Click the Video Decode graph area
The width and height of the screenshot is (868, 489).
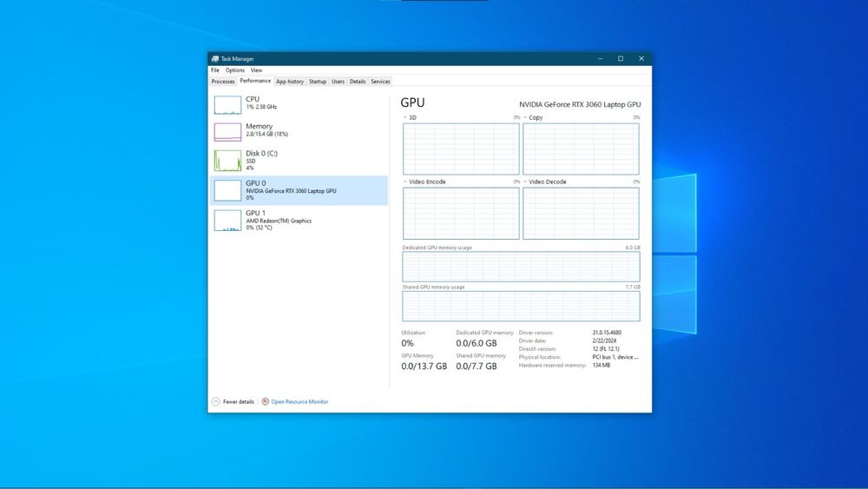coord(581,213)
